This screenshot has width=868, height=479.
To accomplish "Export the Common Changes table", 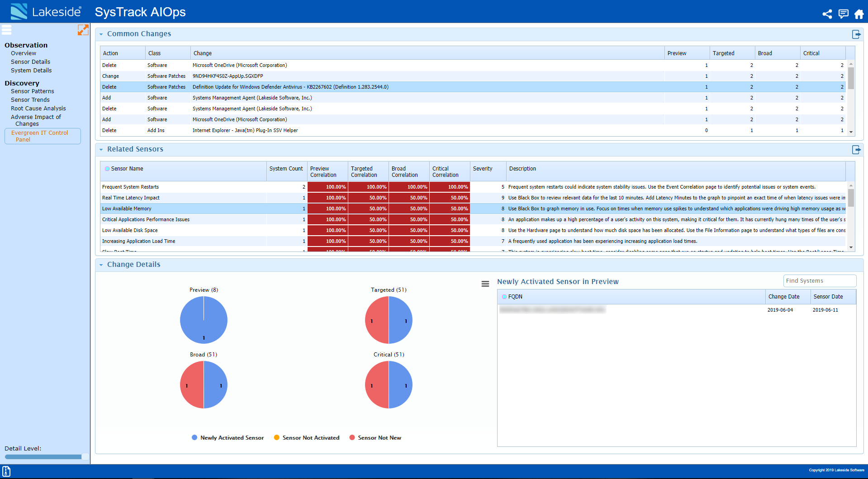I will point(856,34).
